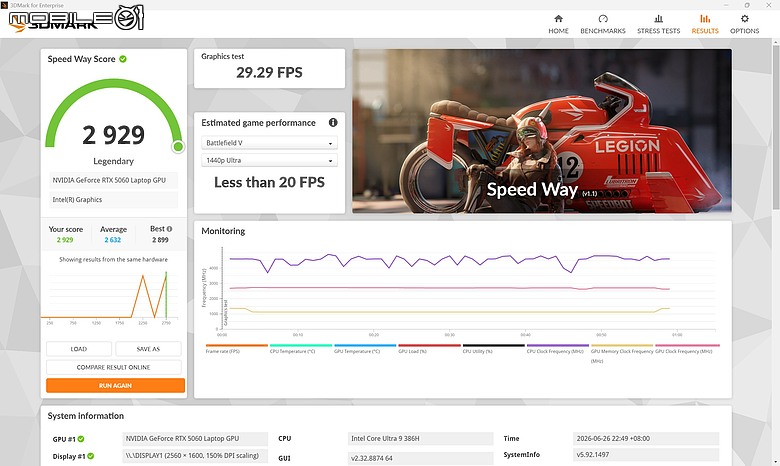Screen dimensions: 780x466
Task: Open Options gear icon
Action: point(744,19)
